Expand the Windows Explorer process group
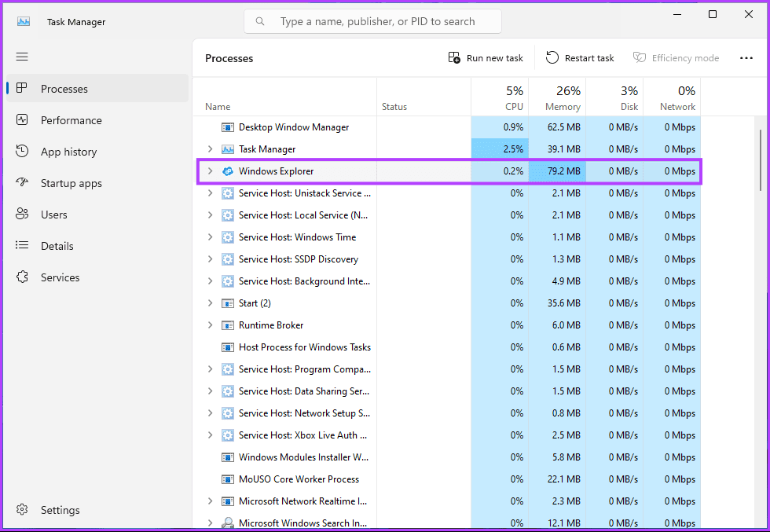This screenshot has height=532, width=770. coord(211,171)
